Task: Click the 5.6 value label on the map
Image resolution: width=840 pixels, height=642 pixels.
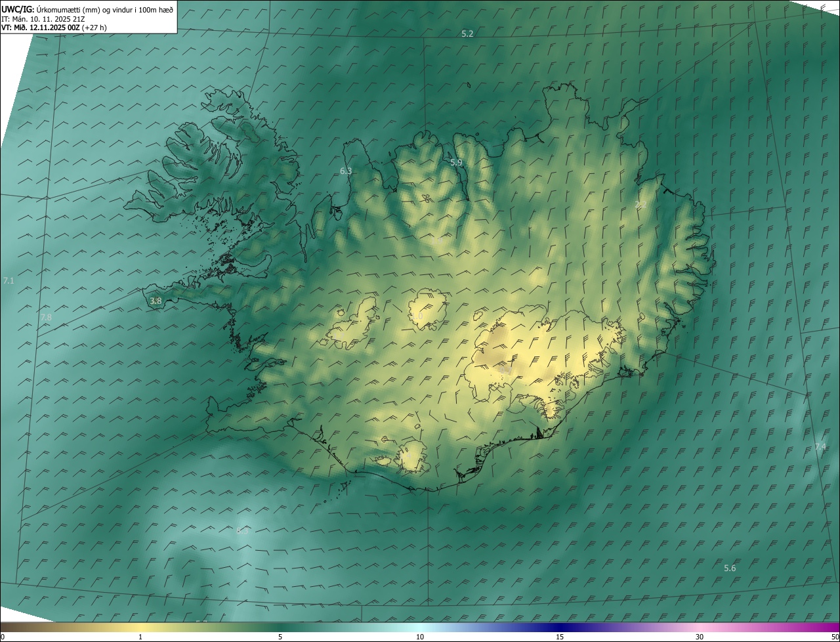Action: 730,568
